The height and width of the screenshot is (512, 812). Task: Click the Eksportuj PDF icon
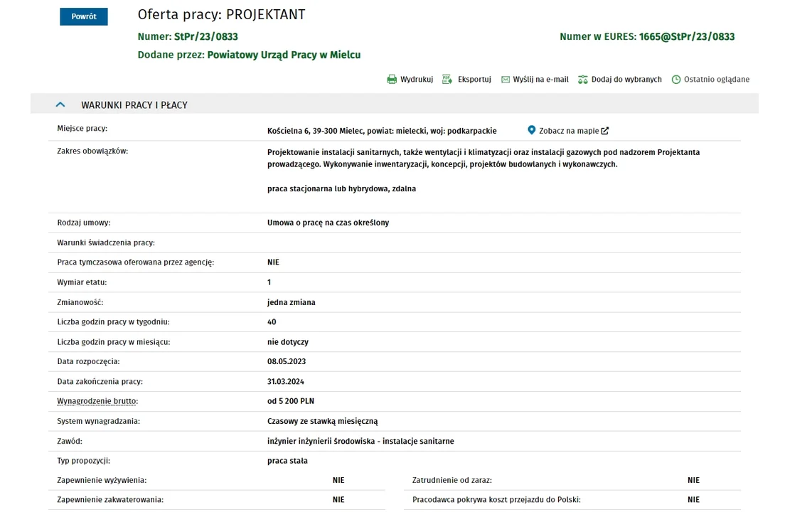447,79
